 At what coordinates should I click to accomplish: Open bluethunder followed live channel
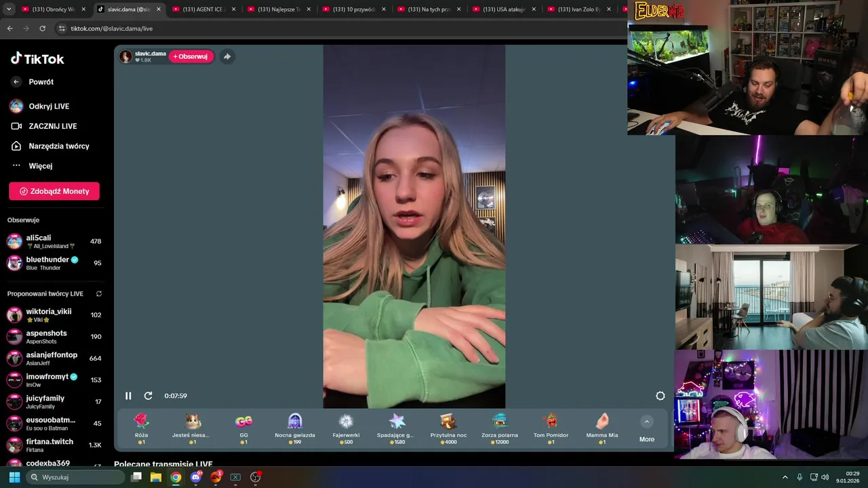[x=54, y=263]
